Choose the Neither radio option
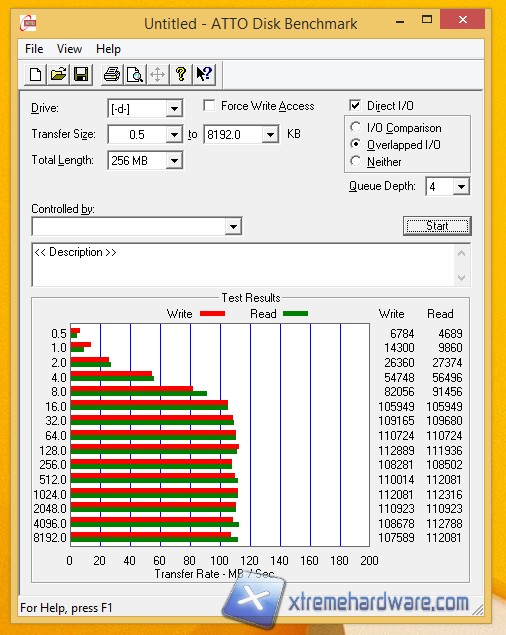 coord(355,161)
